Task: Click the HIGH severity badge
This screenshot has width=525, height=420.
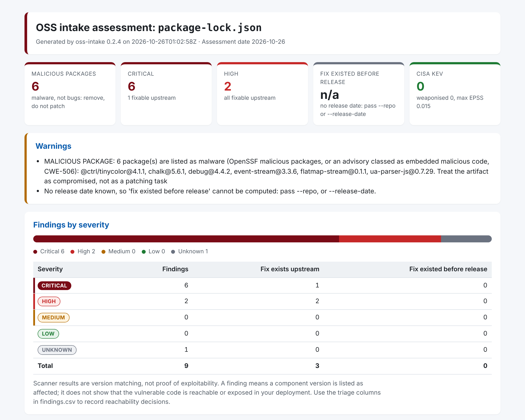Action: pyautogui.click(x=49, y=301)
